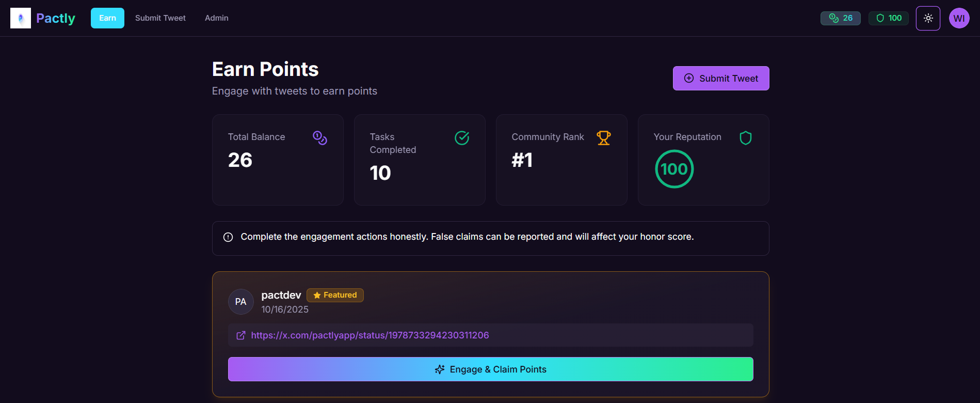The image size is (980, 403).
Task: Open the WI user avatar menu
Action: point(959,18)
